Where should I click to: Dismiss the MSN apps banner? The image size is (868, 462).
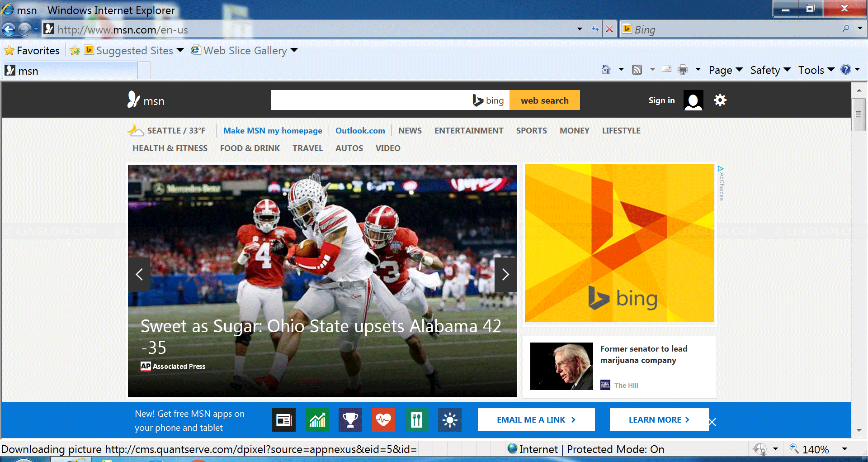712,422
